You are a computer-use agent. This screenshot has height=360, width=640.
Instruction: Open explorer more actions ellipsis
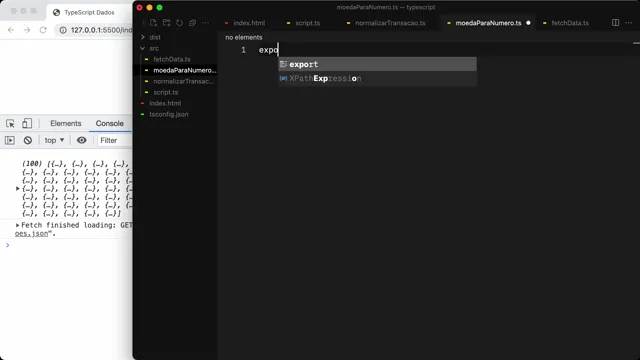click(205, 23)
